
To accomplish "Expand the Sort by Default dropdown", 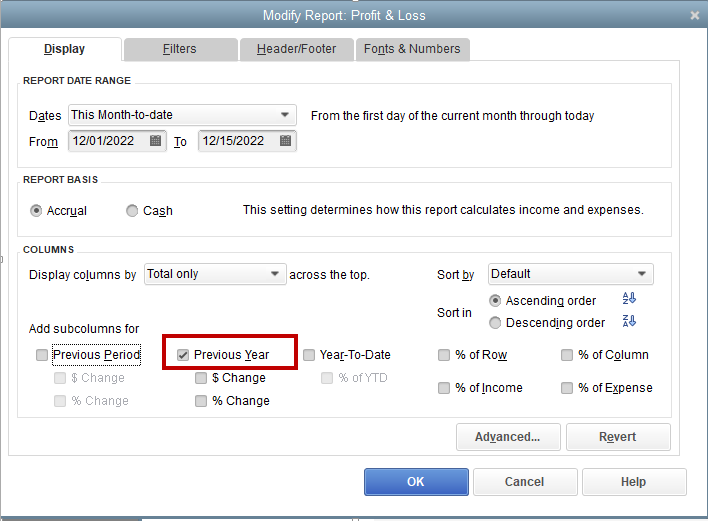I will click(571, 274).
